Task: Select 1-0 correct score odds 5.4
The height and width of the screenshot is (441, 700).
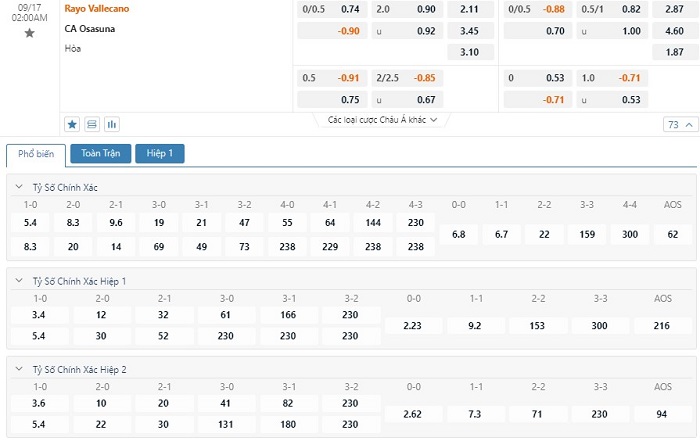Action: click(x=30, y=223)
